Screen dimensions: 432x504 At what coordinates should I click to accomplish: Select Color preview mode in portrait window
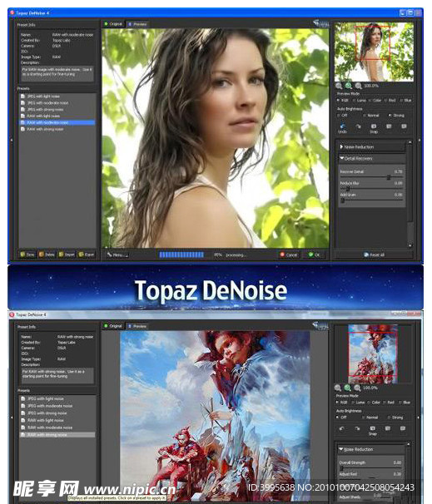(x=375, y=101)
